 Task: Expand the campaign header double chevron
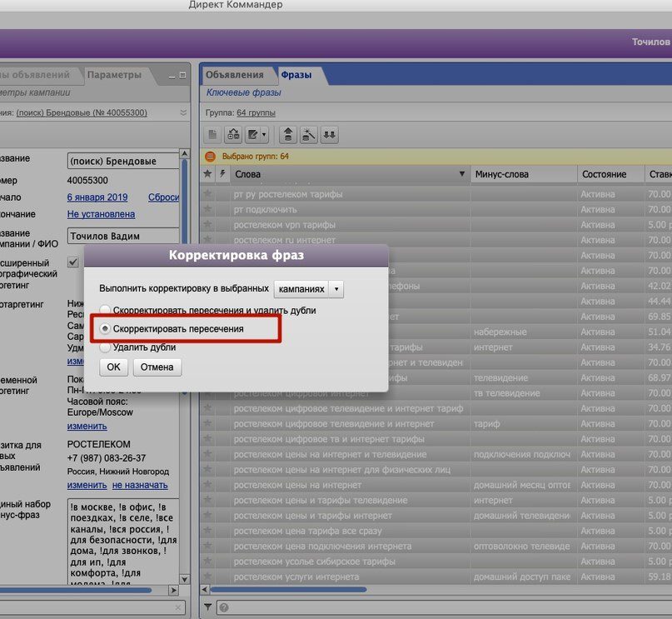tap(183, 112)
